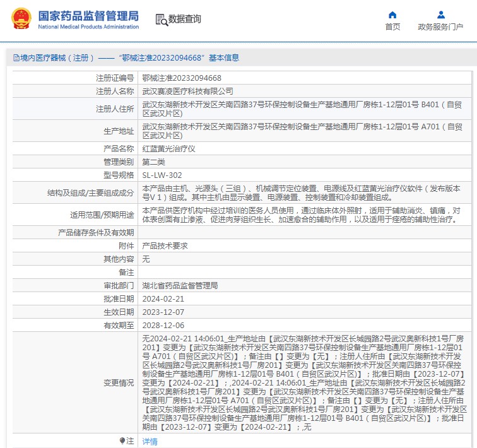
Task: Click the 首页 text label
Action: pyautogui.click(x=392, y=27)
